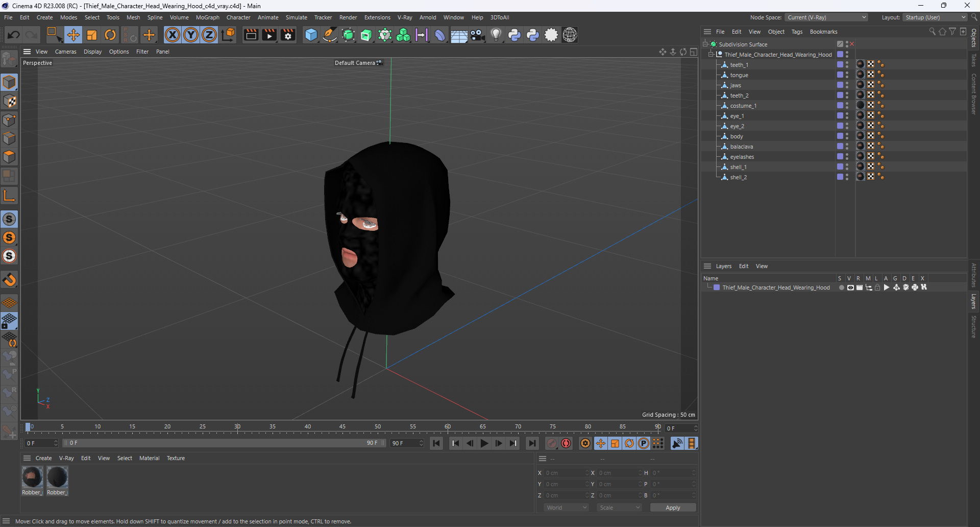The height and width of the screenshot is (527, 980).
Task: Select the Move tool icon
Action: click(73, 35)
